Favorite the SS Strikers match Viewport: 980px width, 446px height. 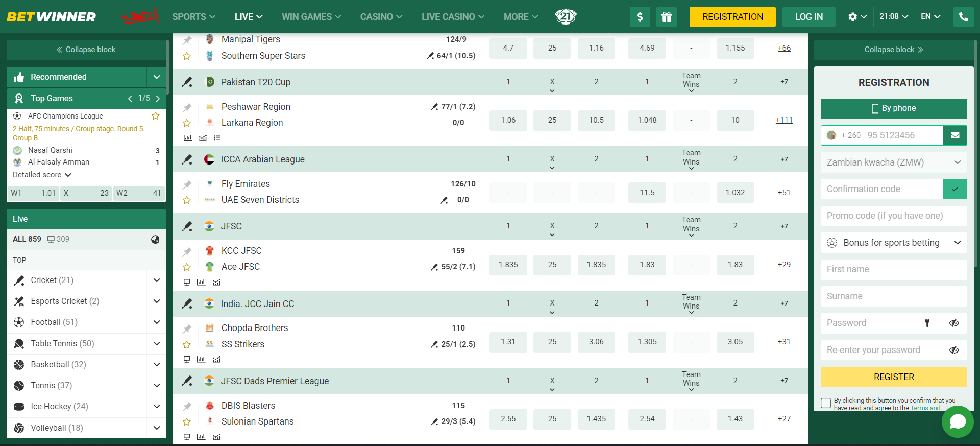pyautogui.click(x=187, y=345)
